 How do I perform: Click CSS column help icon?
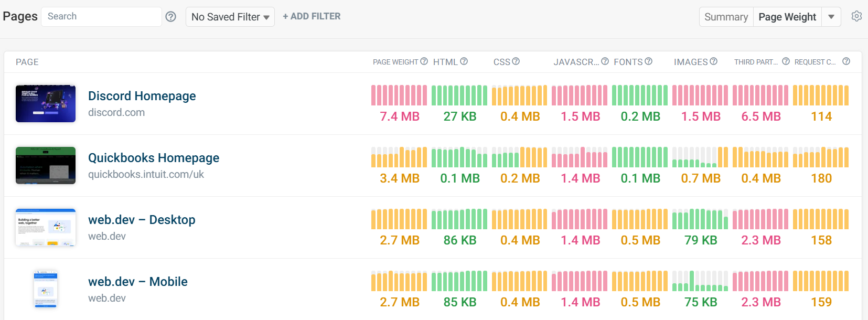pos(516,61)
